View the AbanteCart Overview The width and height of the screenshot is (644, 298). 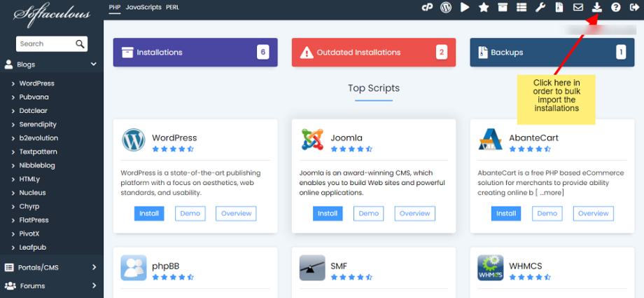(x=594, y=214)
